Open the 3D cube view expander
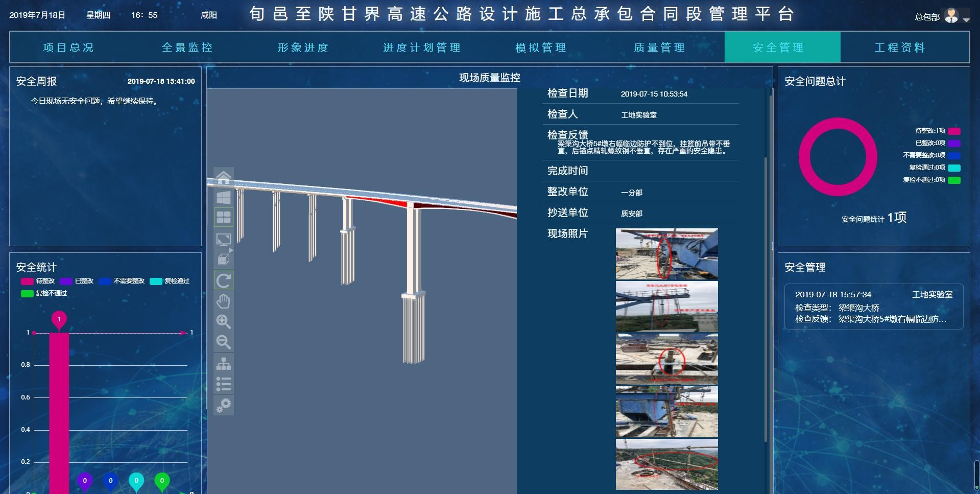Screen dimensions: 980x494 point(224,259)
